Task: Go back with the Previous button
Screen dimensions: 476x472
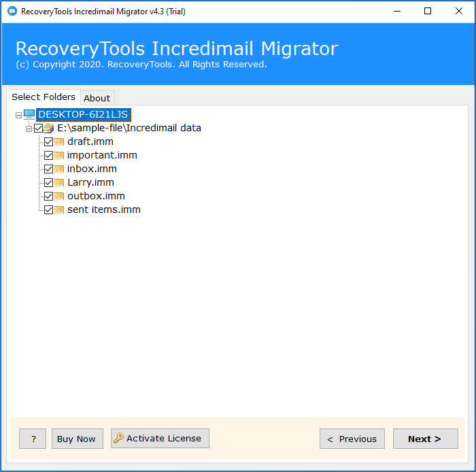Action: [352, 439]
